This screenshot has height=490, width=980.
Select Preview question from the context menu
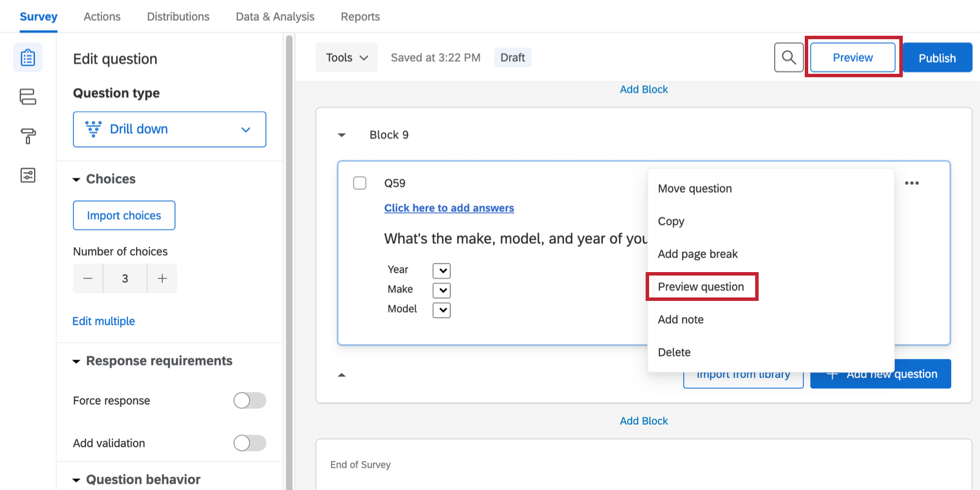click(x=701, y=287)
